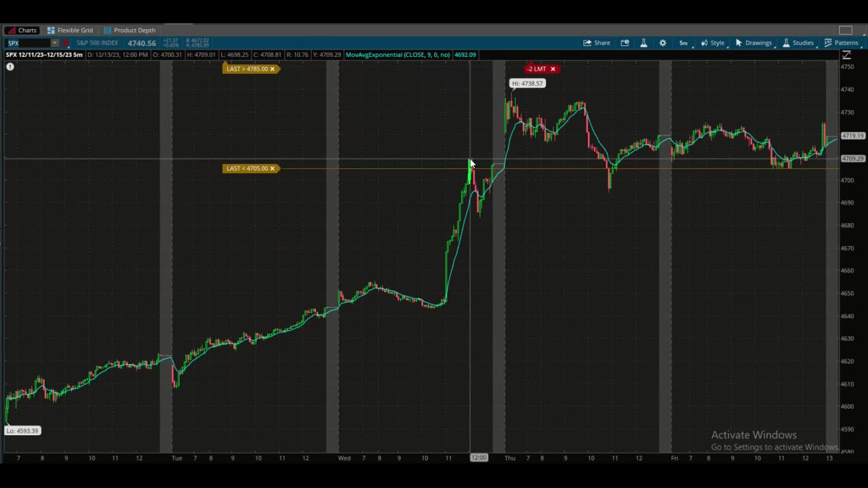Select the LAST < 4705.00 alert label
Viewport: 868px width, 488px height.
coord(246,168)
